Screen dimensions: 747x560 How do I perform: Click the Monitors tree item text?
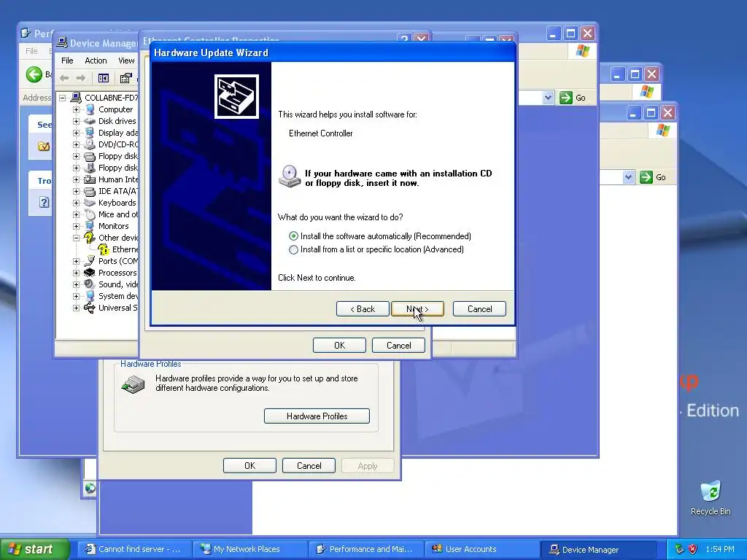pos(113,226)
